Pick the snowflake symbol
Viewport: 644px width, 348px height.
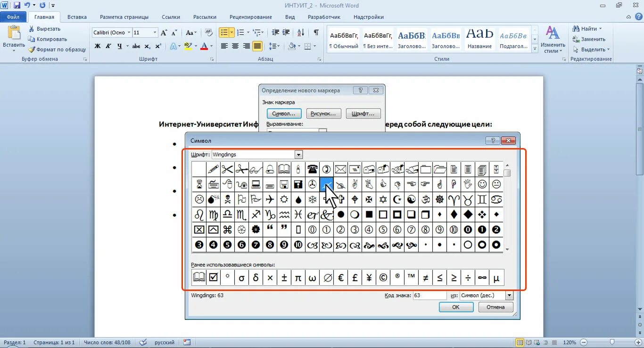pyautogui.click(x=312, y=199)
